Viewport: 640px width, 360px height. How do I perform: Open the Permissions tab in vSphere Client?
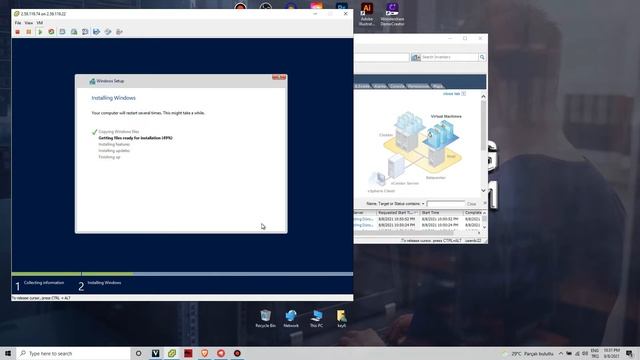(418, 86)
